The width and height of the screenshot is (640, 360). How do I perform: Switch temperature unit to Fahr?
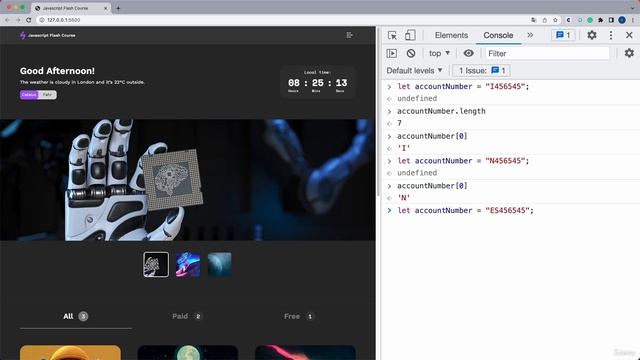pos(47,95)
